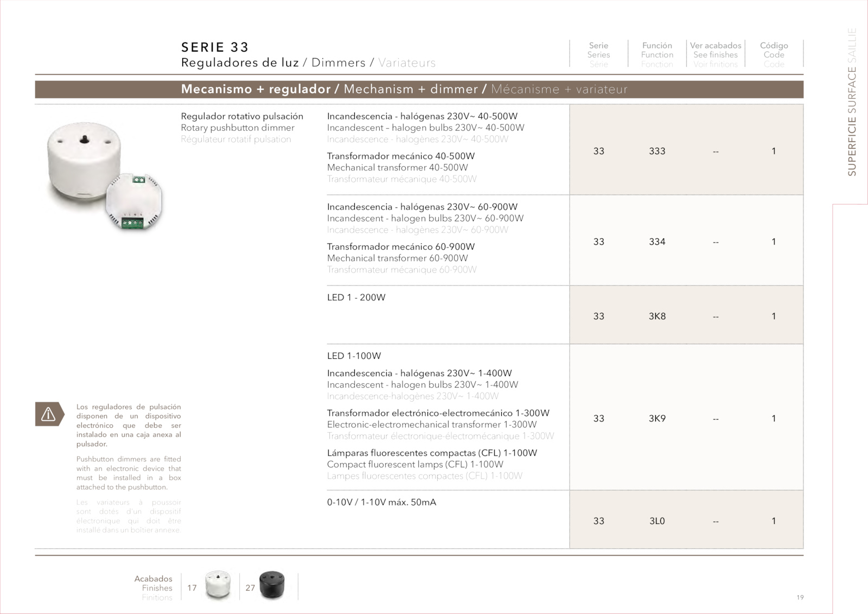
Task: Click the 'Mecanismo + regulador' section banner
Action: click(x=419, y=89)
